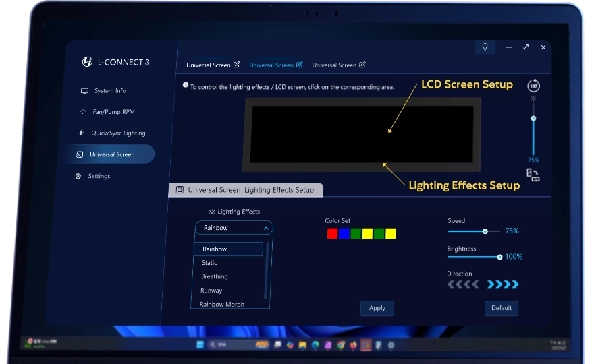Select Static lighting effect option
The image size is (596, 364).
[x=209, y=263]
